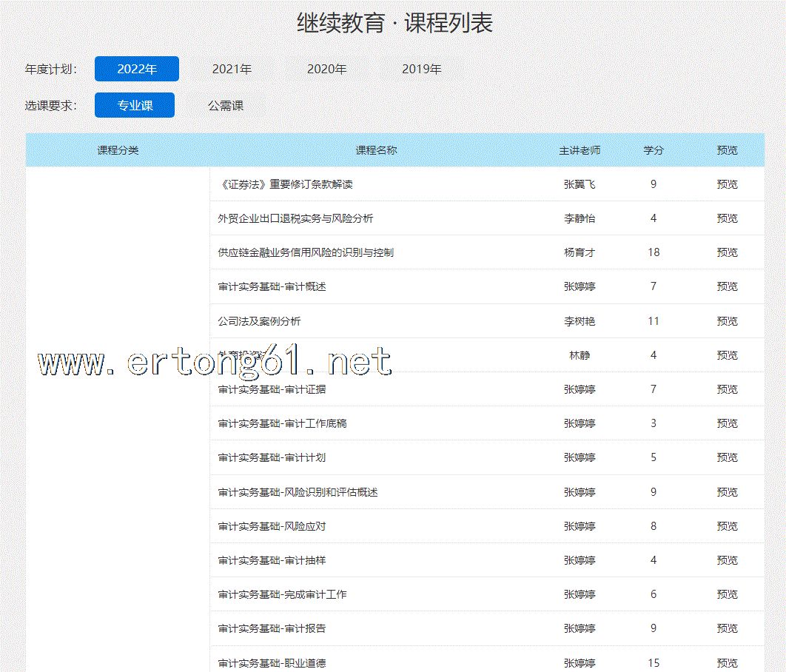The height and width of the screenshot is (672, 786).
Task: Open preview for 公司法及案例分析
Action: coord(727,321)
